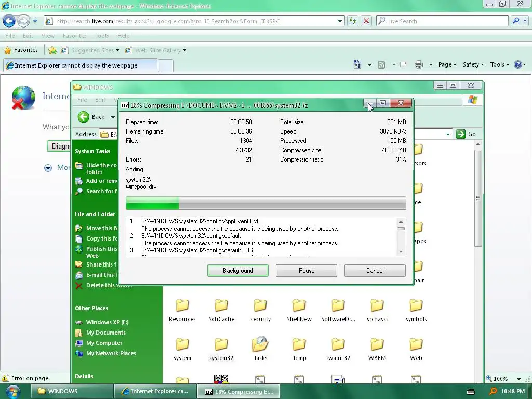This screenshot has height=399, width=532.
Task: Open the Temp folder icon
Action: (299, 344)
